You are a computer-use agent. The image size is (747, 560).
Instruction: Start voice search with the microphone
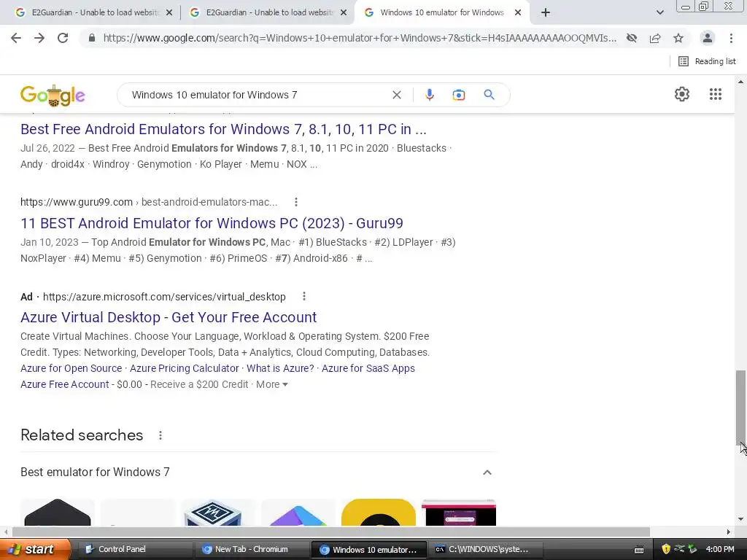pos(429,95)
